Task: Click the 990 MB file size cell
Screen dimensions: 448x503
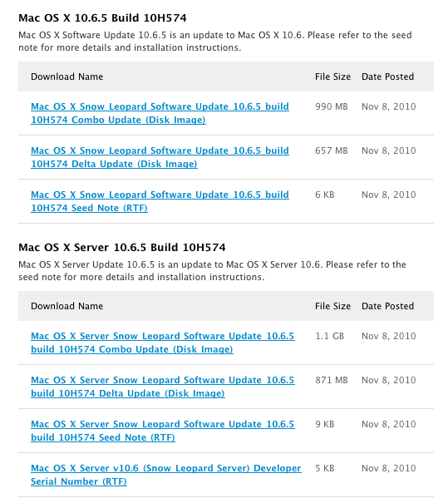Action: (332, 106)
